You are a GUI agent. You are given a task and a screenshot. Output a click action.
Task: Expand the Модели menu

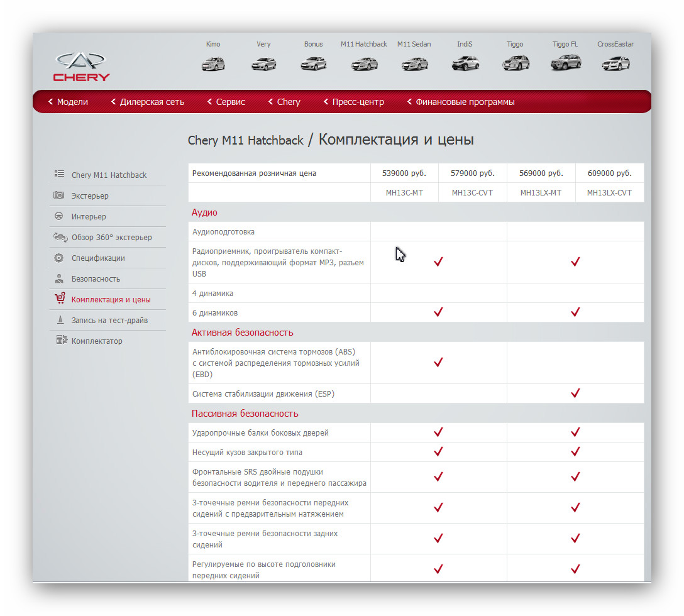[68, 102]
